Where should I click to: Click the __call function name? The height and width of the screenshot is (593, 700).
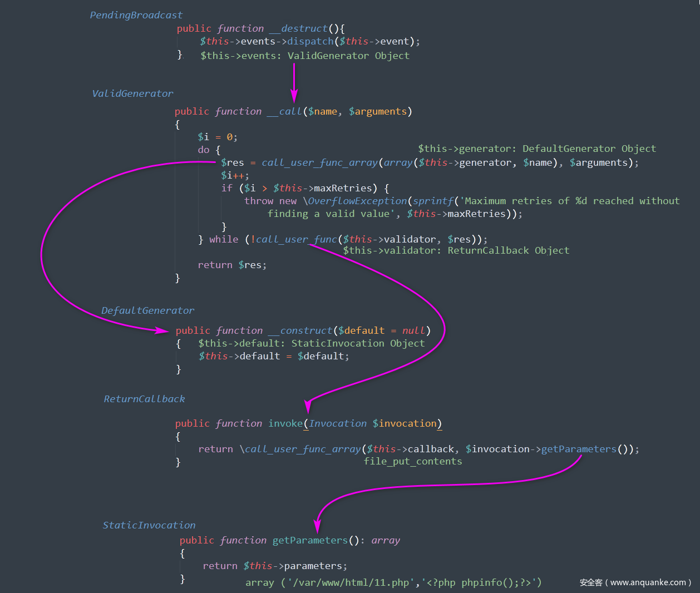(x=284, y=111)
